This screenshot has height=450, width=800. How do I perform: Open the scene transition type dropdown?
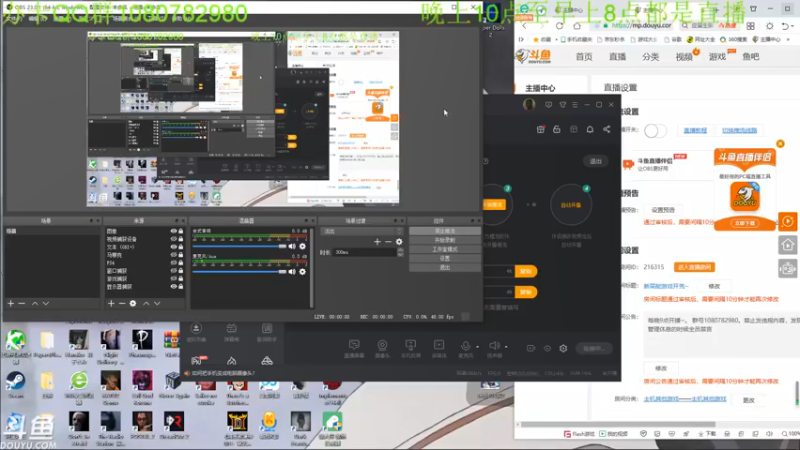tap(362, 231)
